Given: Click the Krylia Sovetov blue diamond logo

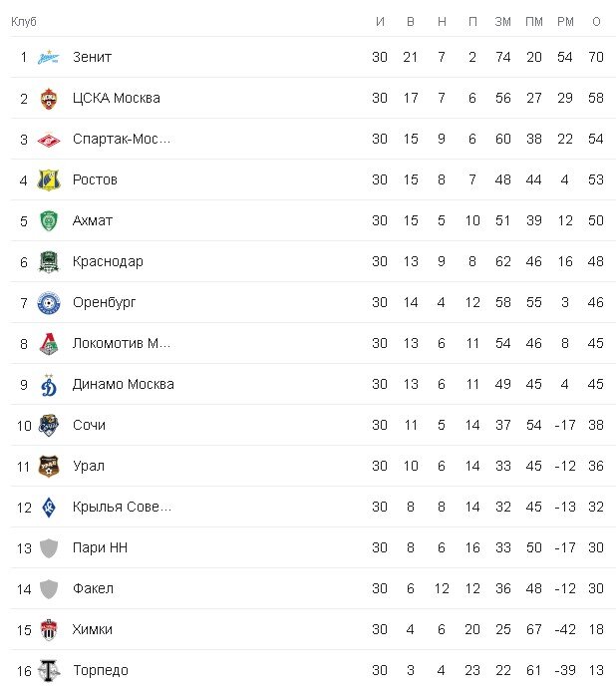Looking at the screenshot, I should pyautogui.click(x=48, y=508).
